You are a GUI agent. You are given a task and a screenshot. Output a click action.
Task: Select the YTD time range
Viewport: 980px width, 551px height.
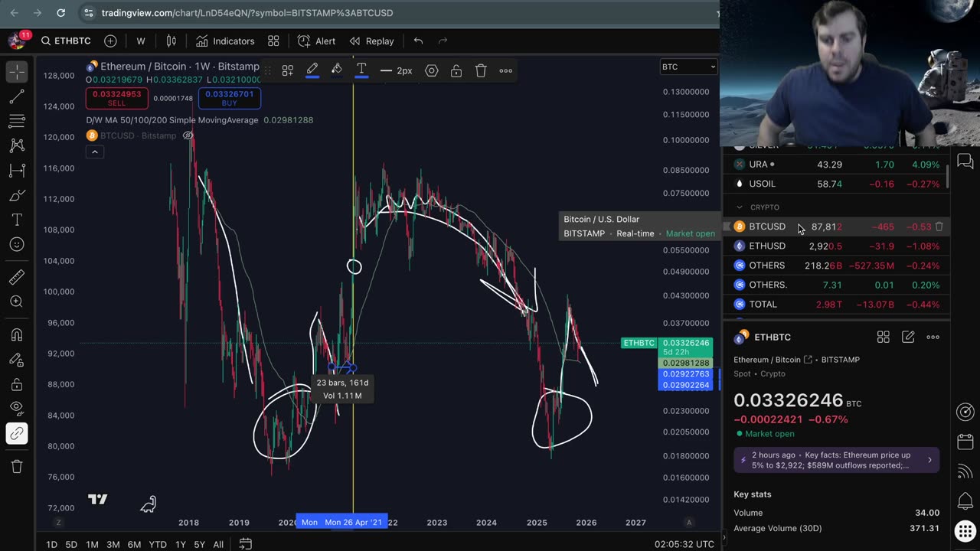pyautogui.click(x=158, y=544)
